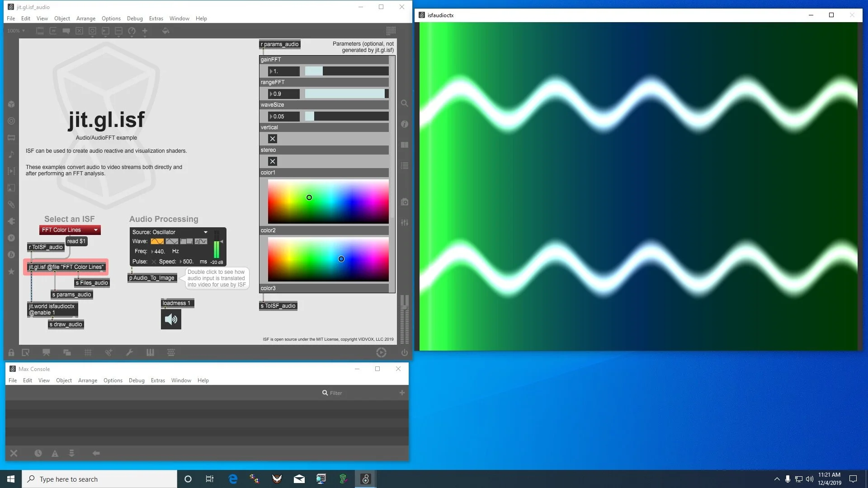Click the Freq 440. number box
Screen dimensions: 868x488
(x=159, y=251)
